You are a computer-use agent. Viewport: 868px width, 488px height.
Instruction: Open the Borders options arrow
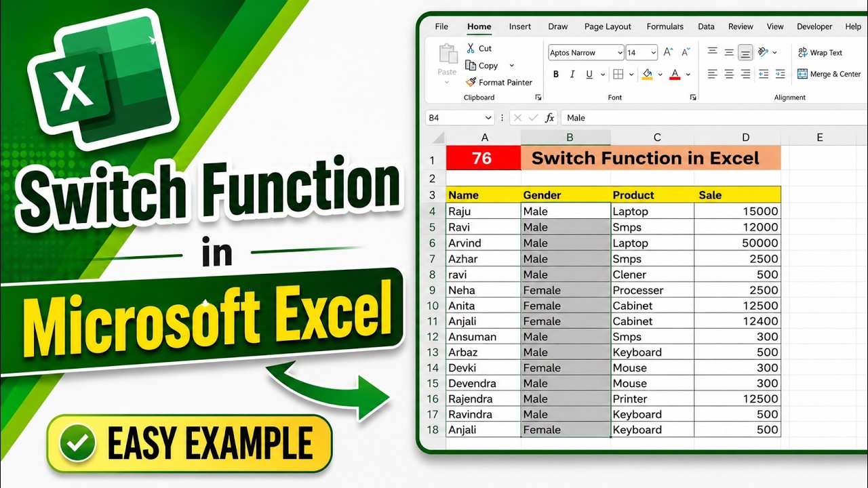[x=631, y=75]
